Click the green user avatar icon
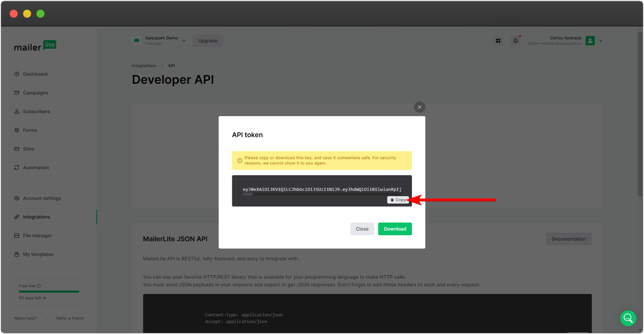The image size is (644, 334). [590, 41]
